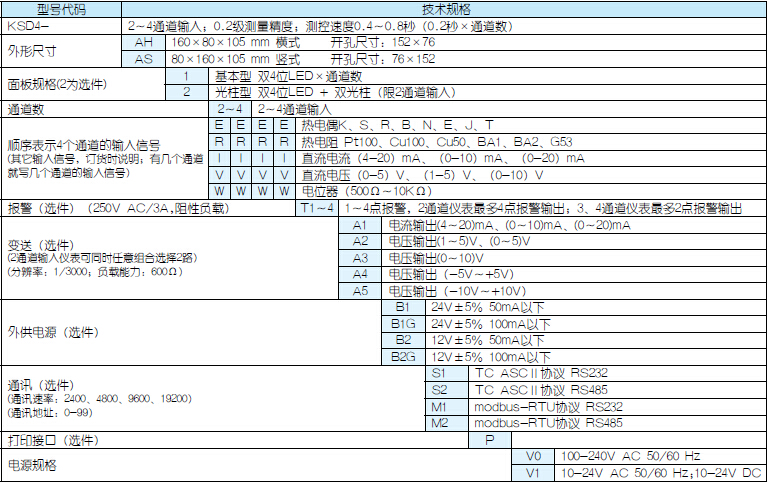Click the A1 current output code
The height and width of the screenshot is (483, 768).
pos(361,225)
